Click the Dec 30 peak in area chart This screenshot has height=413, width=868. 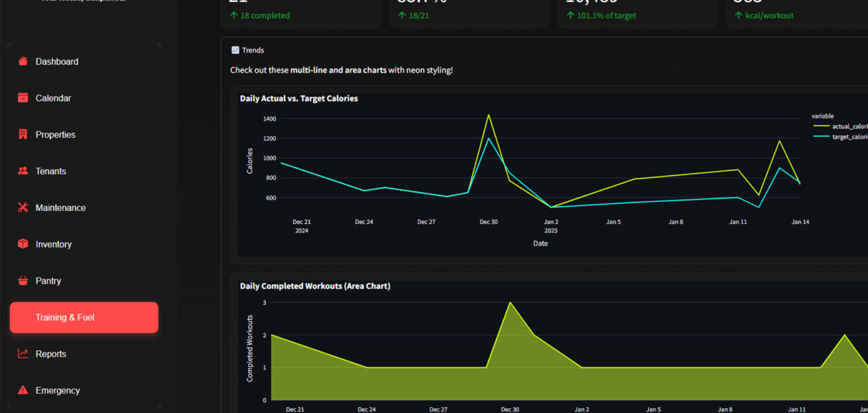click(510, 303)
